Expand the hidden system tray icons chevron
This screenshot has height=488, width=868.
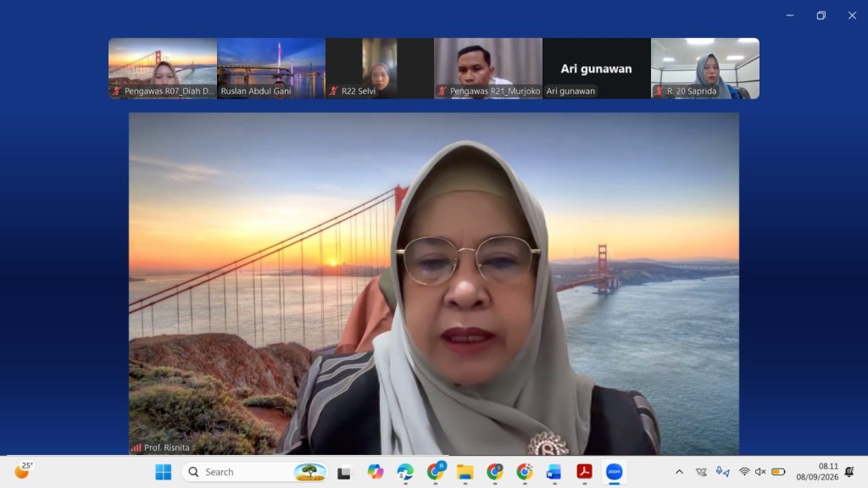coord(679,472)
